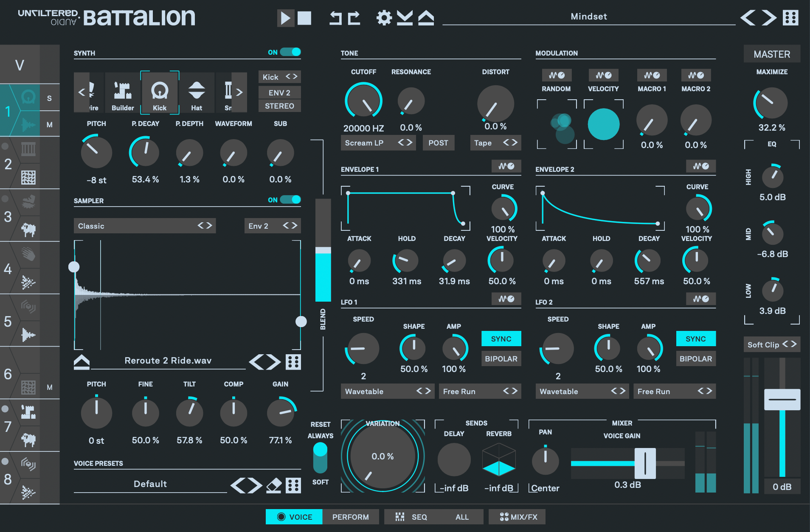Screen dimensions: 810x532
Task: Click the modulation icon above the RANDOM source
Action: 557,75
